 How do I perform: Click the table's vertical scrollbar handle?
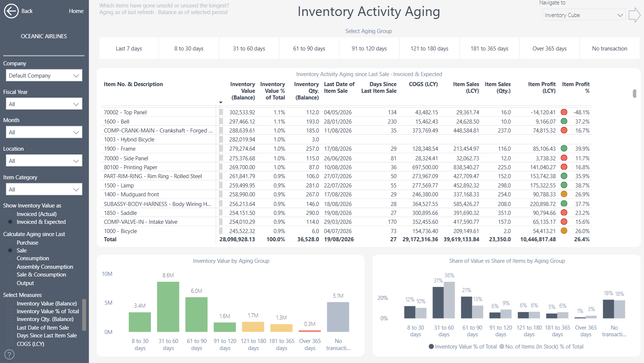634,94
